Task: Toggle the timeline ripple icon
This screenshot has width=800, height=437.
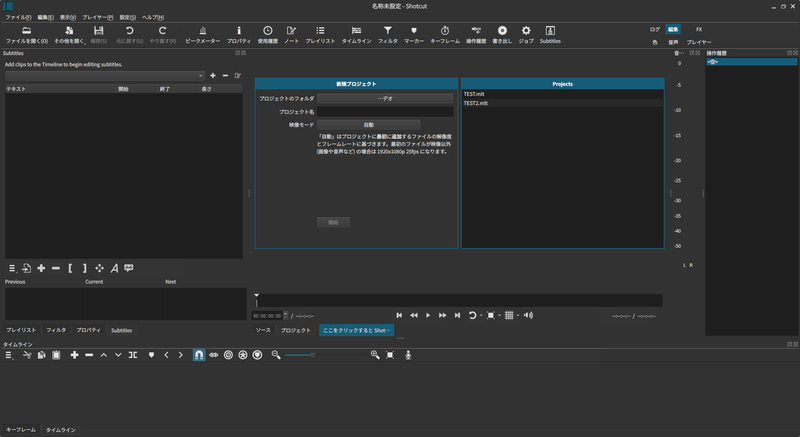Action: [228, 355]
